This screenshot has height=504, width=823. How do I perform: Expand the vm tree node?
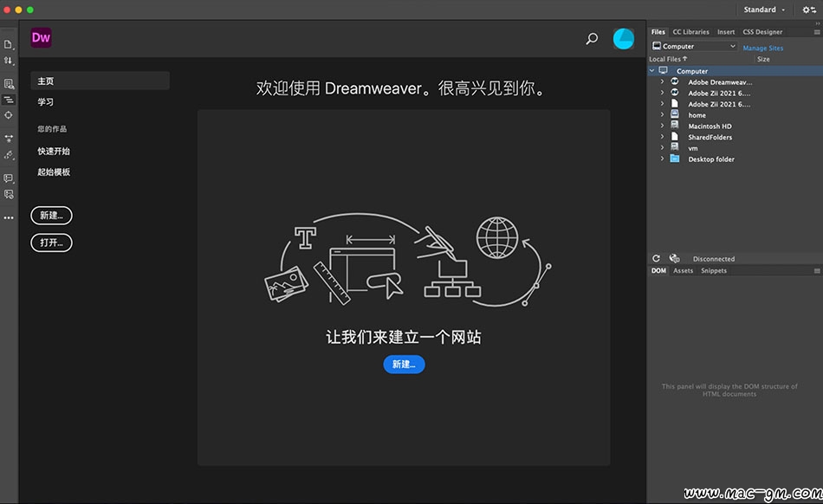[662, 148]
